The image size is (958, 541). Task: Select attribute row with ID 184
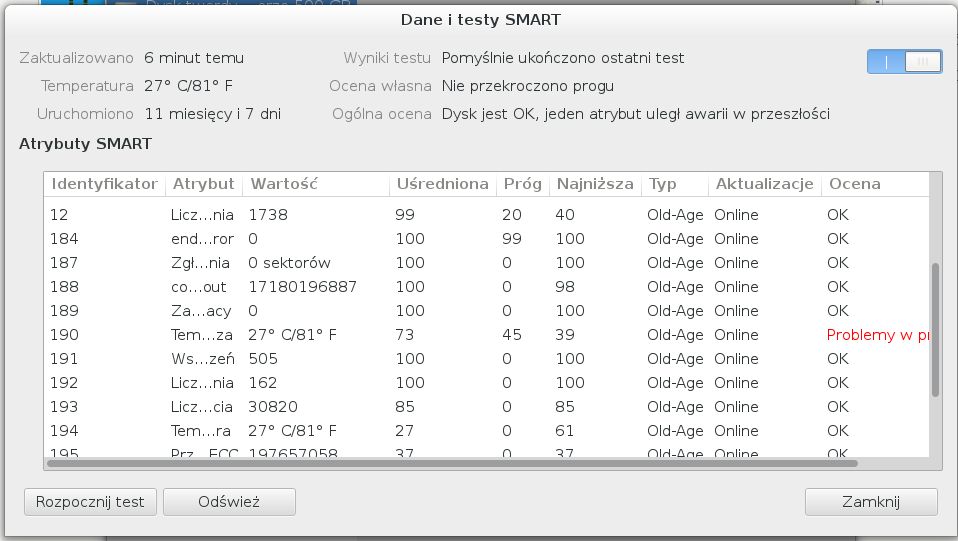pyautogui.click(x=487, y=238)
